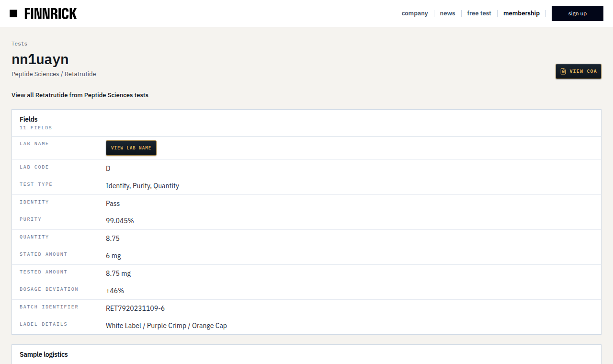
Task: Click the Sample logistics section heading
Action: point(44,355)
